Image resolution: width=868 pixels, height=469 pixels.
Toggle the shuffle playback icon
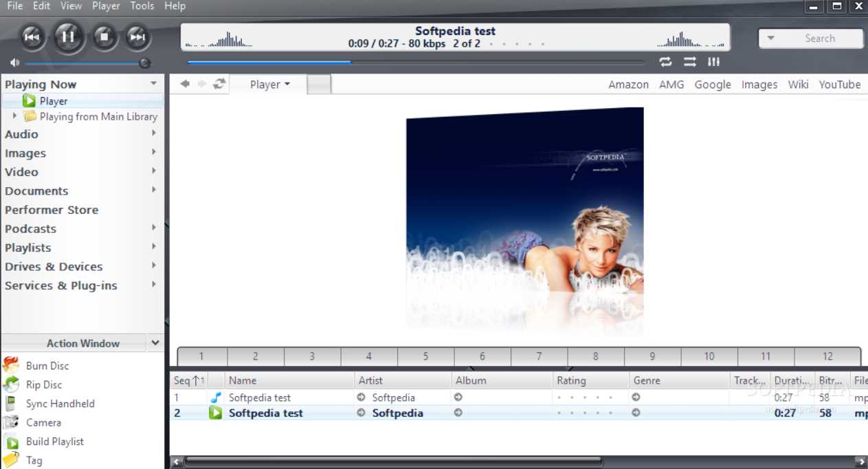[690, 62]
